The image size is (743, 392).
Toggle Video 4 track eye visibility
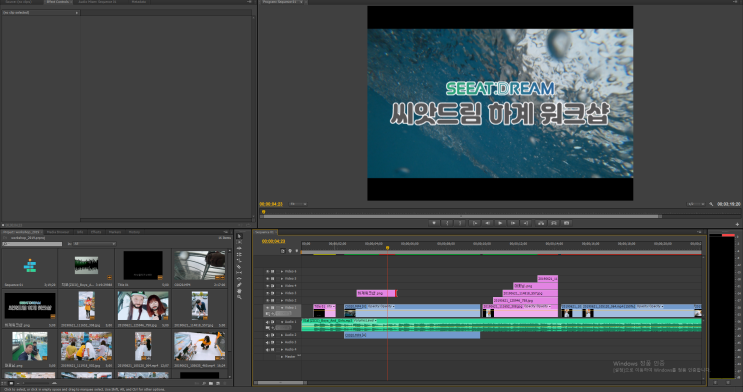[267, 286]
